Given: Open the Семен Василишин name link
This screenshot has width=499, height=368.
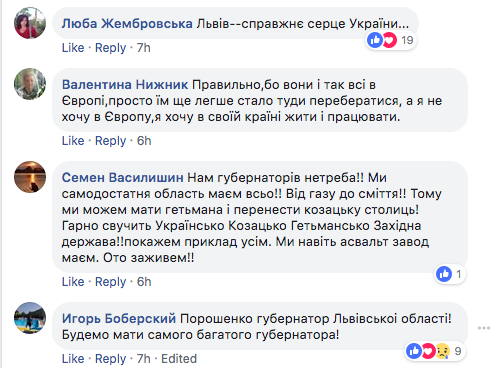Looking at the screenshot, I should pos(122,177).
